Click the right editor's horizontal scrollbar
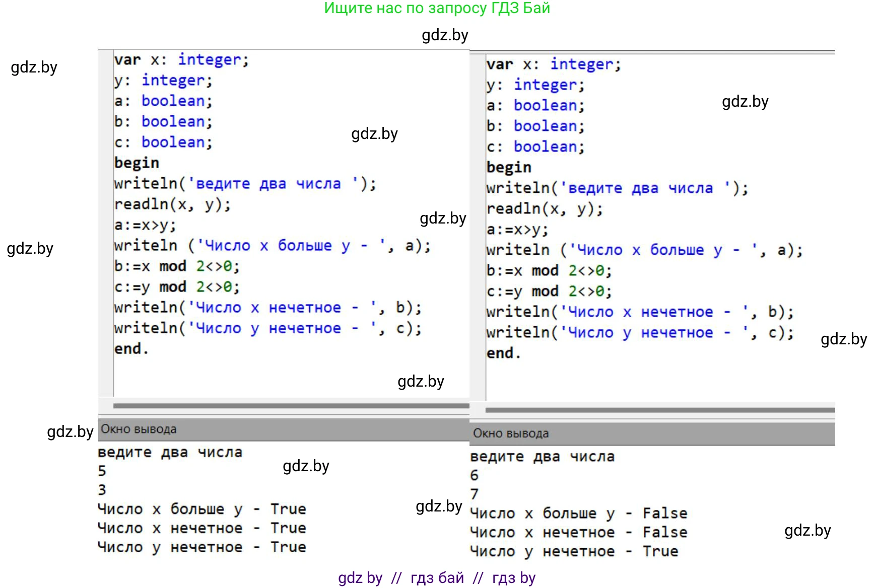Screen dimensions: 875x588 660,410
